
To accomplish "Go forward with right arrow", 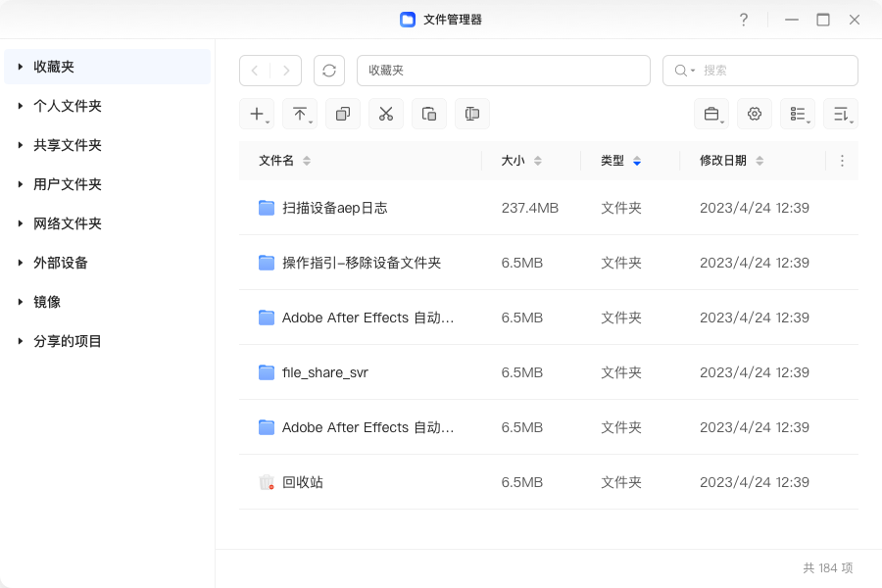I will click(286, 71).
